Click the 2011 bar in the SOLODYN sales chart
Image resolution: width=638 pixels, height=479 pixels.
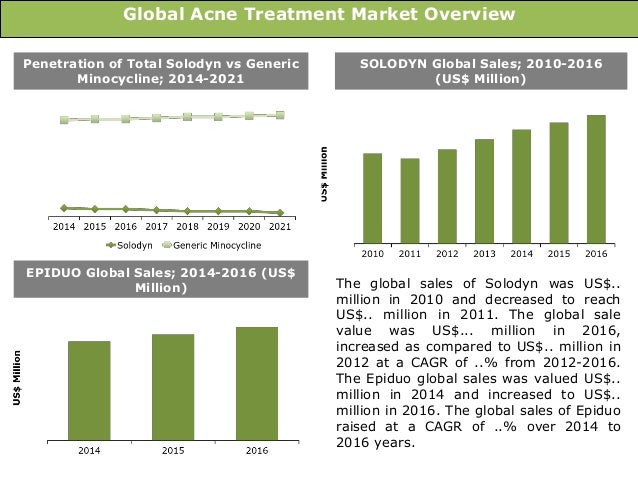point(410,201)
